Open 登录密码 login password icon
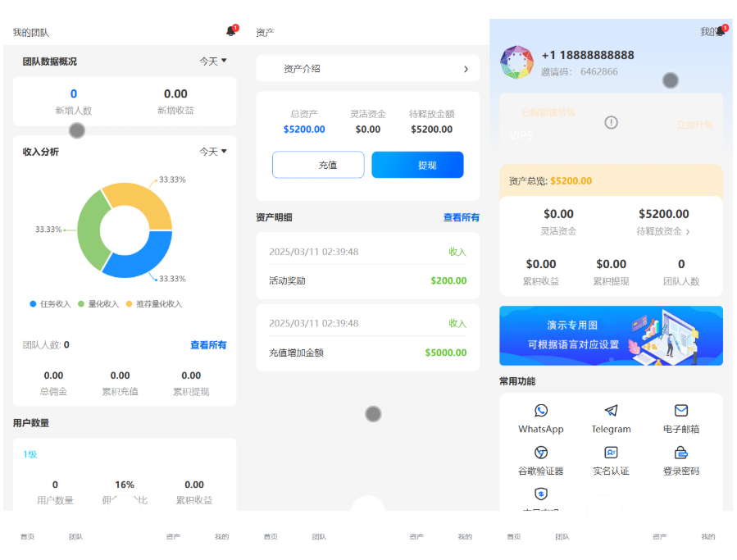The image size is (737, 560). (680, 453)
